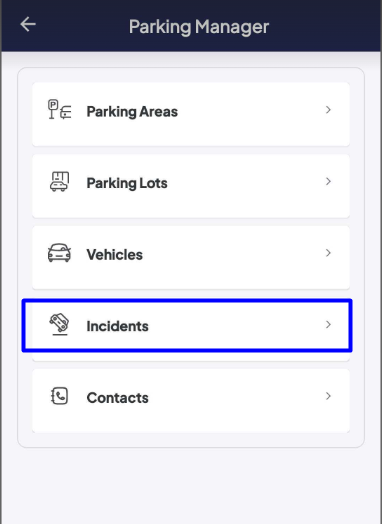Image resolution: width=382 pixels, height=524 pixels.
Task: Go back using the header arrow
Action: pos(28,24)
